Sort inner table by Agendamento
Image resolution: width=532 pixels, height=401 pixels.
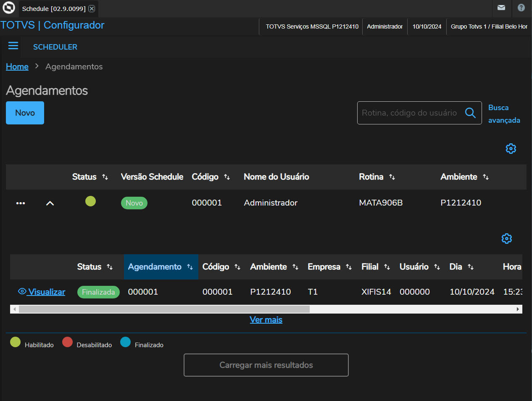(x=190, y=267)
